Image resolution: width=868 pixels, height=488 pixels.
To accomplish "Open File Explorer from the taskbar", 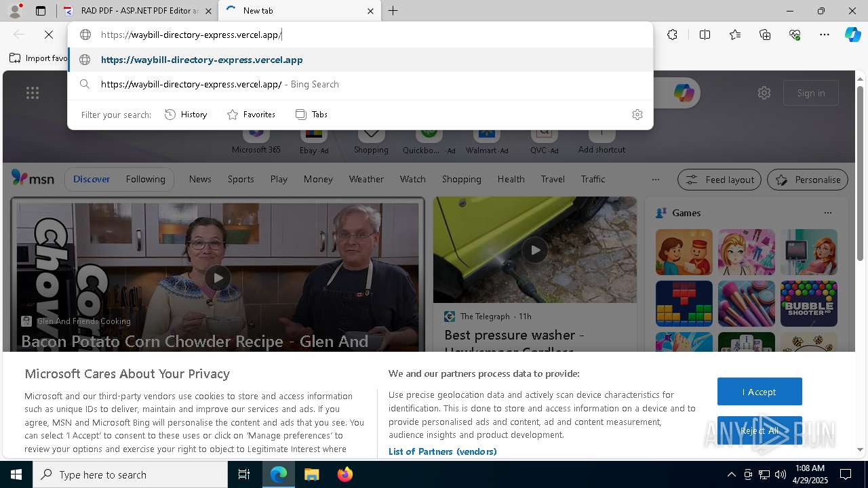I will pyautogui.click(x=311, y=474).
